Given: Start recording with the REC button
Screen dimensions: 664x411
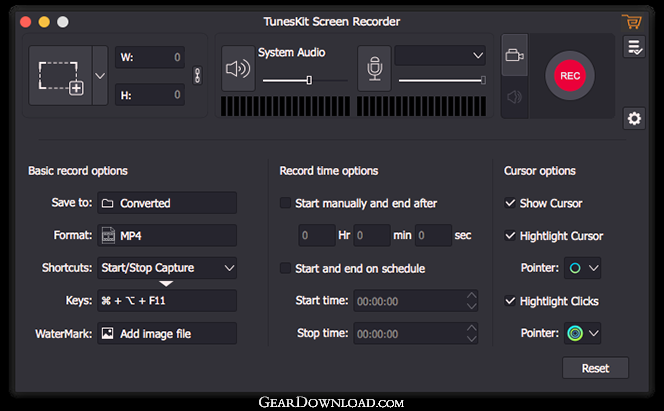Looking at the screenshot, I should 570,76.
